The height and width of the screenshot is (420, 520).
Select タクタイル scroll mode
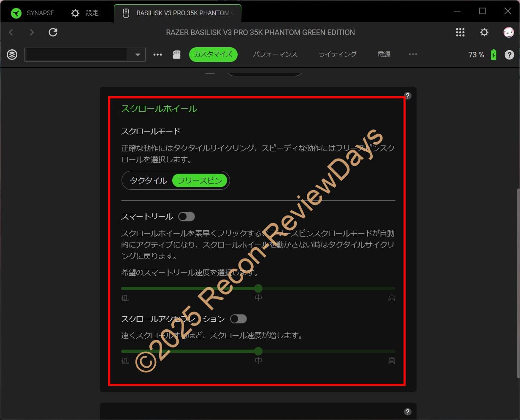click(148, 180)
